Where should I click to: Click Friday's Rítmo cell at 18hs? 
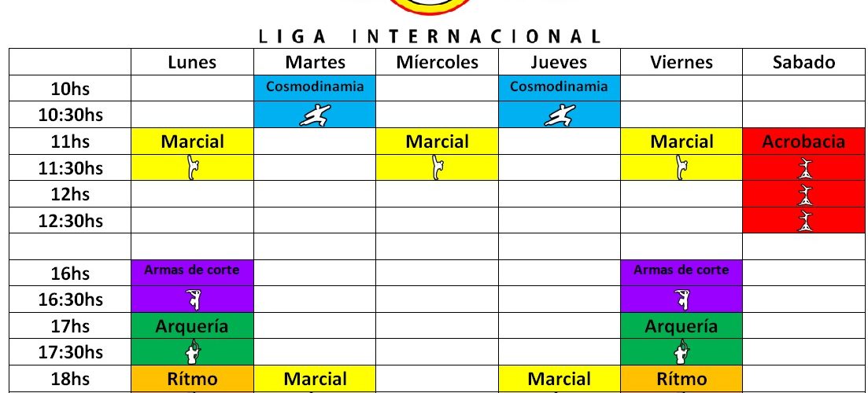click(x=681, y=379)
